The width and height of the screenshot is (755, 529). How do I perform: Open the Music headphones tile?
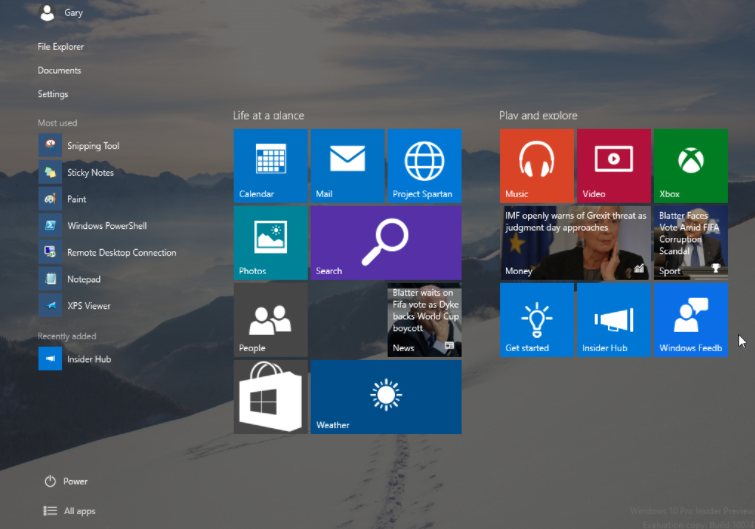point(536,166)
